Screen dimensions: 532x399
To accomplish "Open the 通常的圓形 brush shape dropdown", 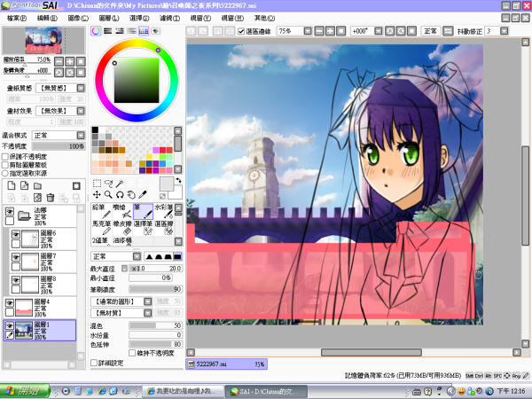I will click(147, 301).
